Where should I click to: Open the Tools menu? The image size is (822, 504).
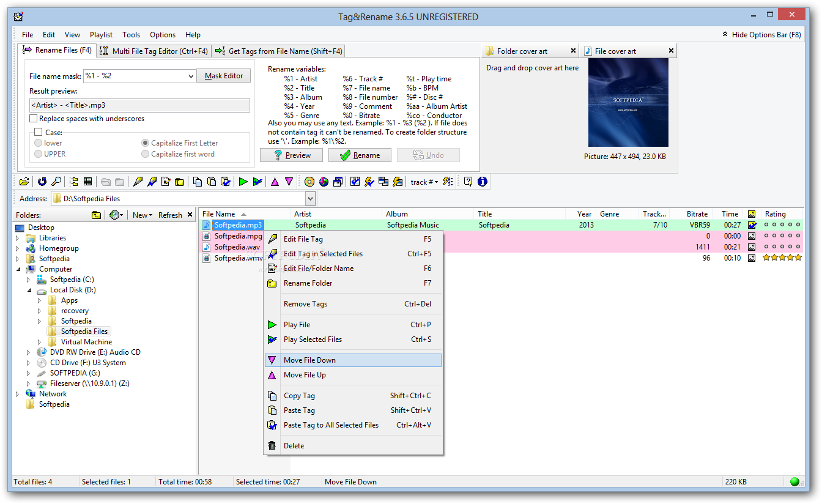click(x=131, y=35)
